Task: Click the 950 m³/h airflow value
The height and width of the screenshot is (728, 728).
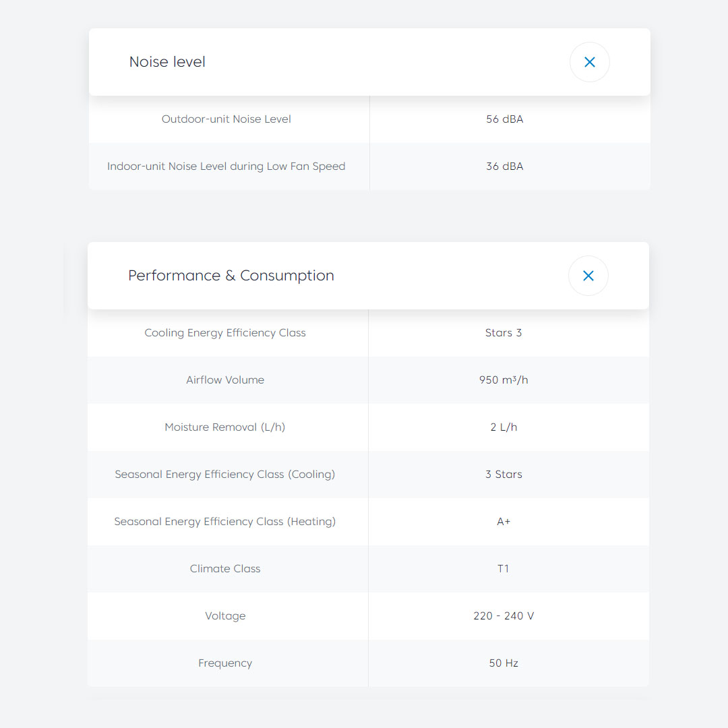Action: point(504,380)
